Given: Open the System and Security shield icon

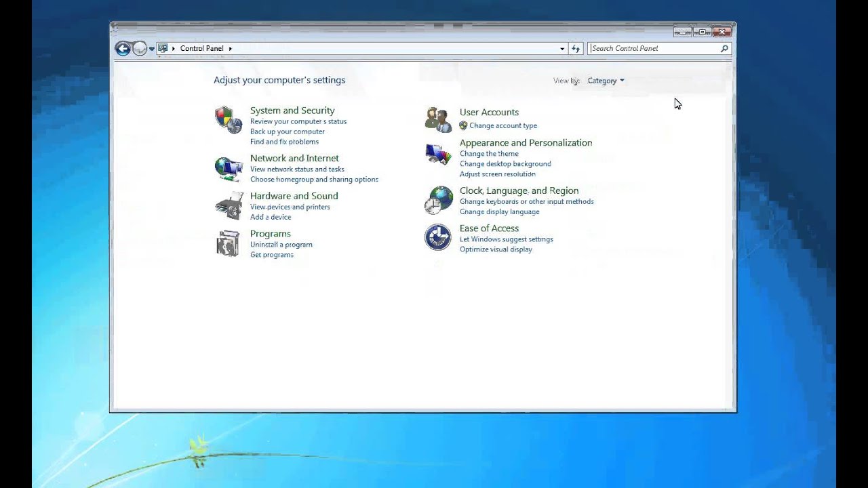Looking at the screenshot, I should (229, 120).
